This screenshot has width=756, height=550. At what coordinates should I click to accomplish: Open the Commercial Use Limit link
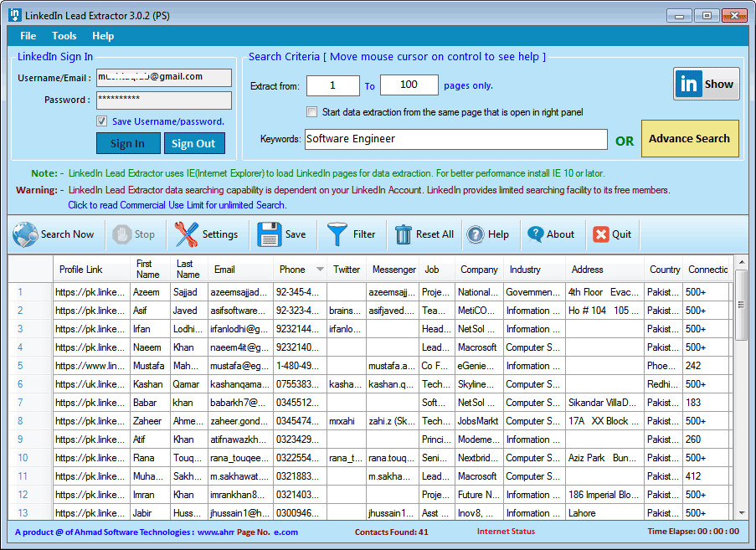[177, 205]
